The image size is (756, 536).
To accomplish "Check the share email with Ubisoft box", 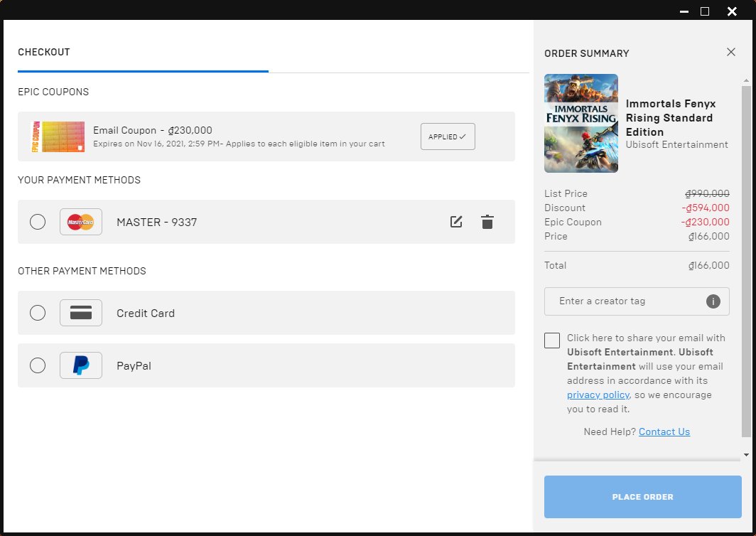I will (552, 340).
